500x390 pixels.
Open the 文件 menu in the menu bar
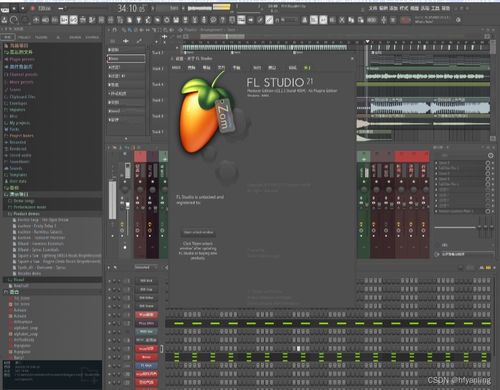373,8
